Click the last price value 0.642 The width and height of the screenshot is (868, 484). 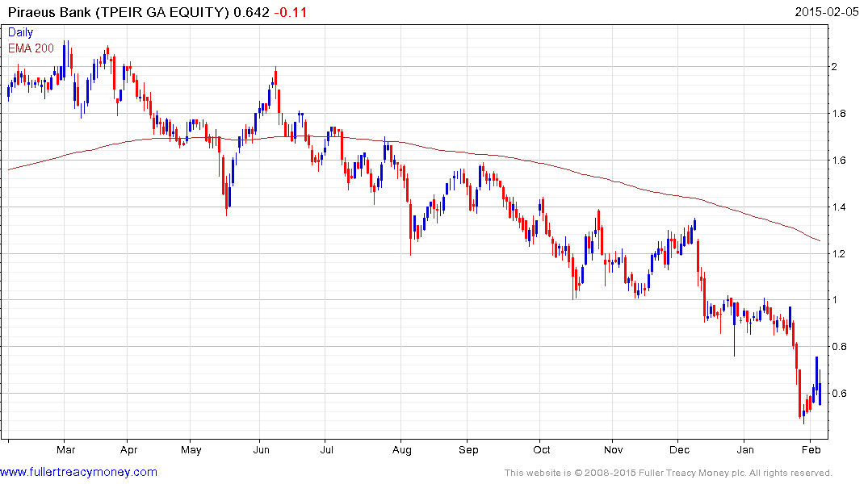(x=251, y=12)
